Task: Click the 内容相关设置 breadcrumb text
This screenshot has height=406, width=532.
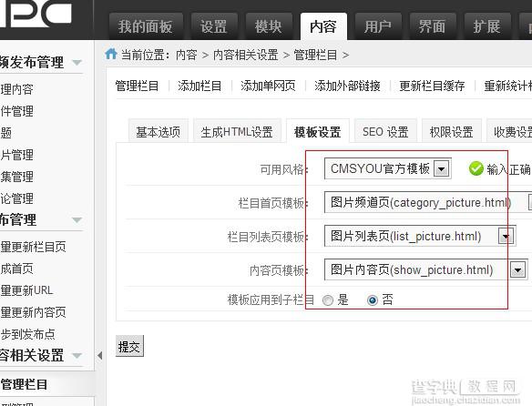Action: click(246, 55)
